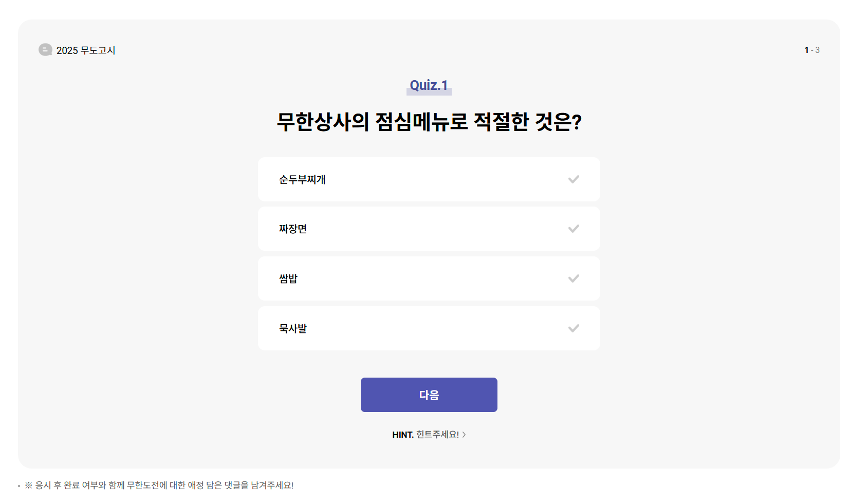Click the checkmark icon beside 순두부찌개

coord(574,179)
